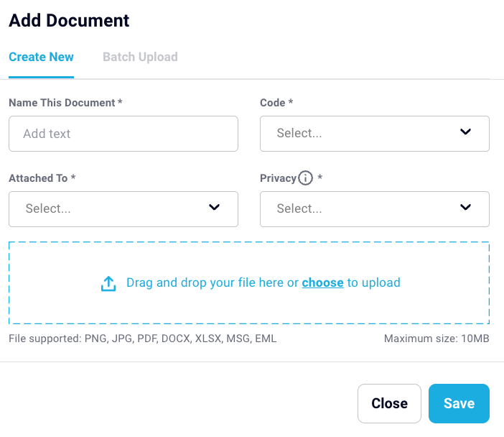Save the new document

(459, 403)
